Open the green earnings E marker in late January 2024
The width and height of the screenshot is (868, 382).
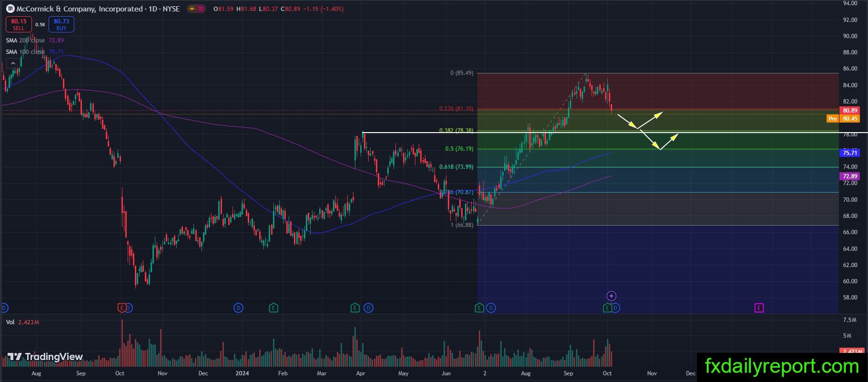[x=273, y=308]
